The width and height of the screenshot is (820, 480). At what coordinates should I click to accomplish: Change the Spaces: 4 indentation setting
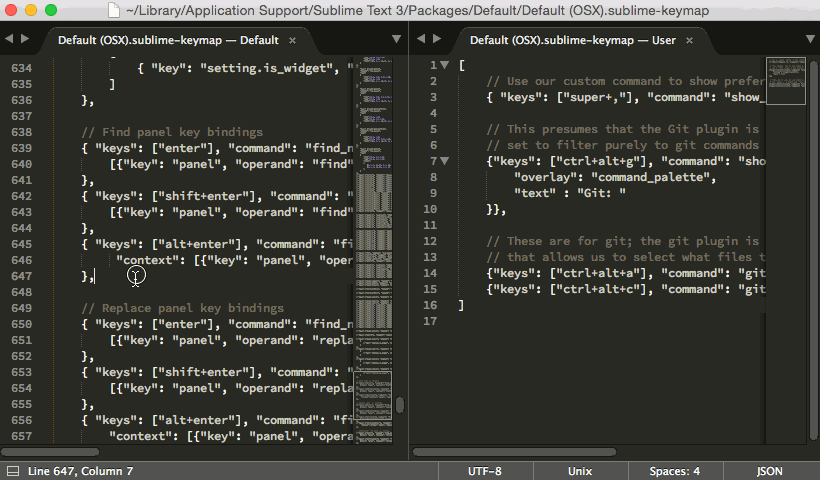coord(675,471)
